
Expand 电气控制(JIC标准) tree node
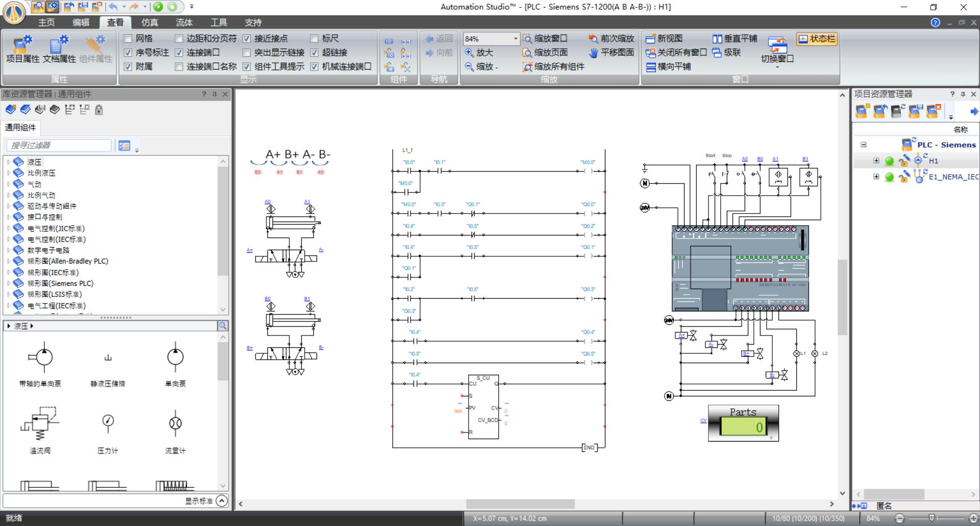click(x=8, y=228)
